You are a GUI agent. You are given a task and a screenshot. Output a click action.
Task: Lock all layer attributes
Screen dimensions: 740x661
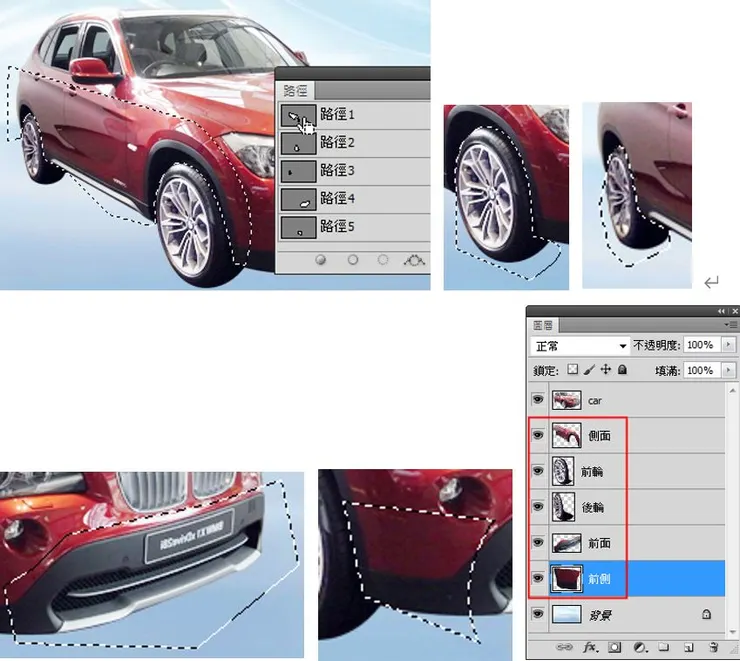click(622, 369)
